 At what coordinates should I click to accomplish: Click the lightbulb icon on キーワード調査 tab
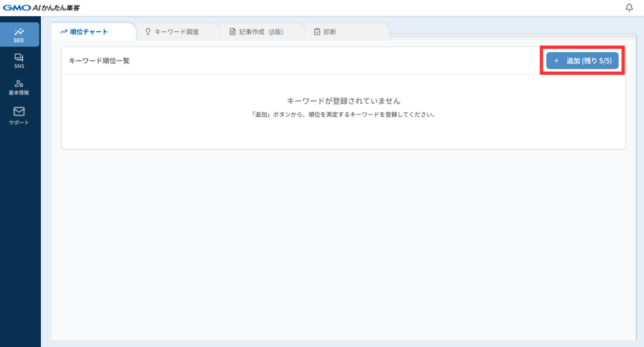click(148, 31)
